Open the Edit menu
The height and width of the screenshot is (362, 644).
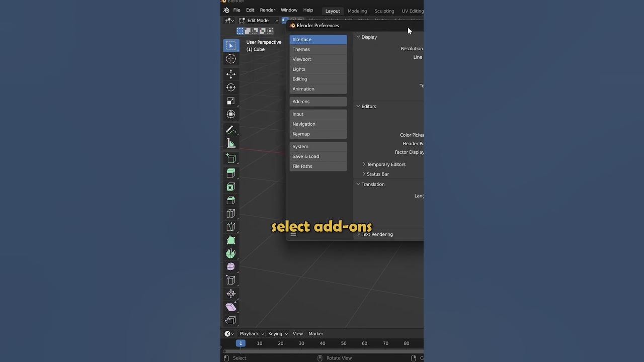point(250,11)
